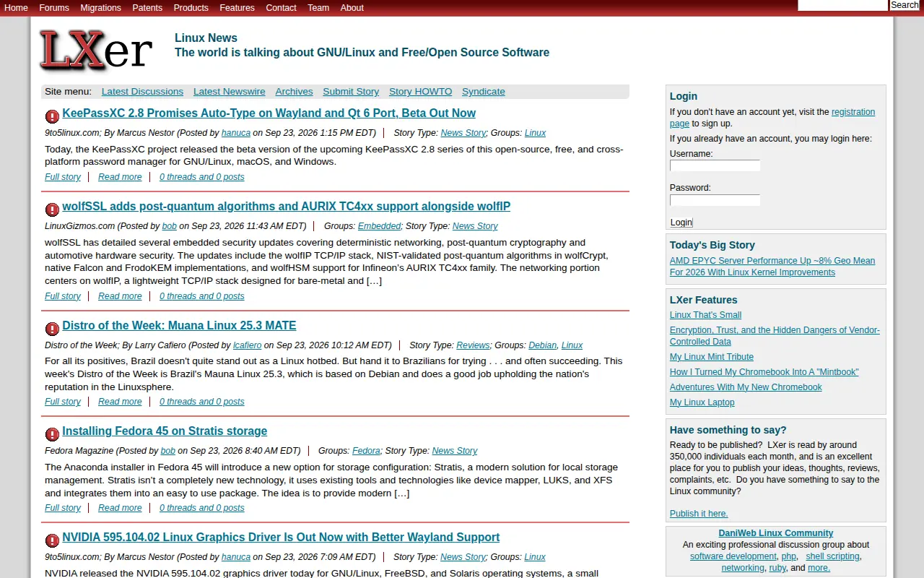This screenshot has width=924, height=578.
Task: Focus the search text field in the top bar
Action: point(842,5)
